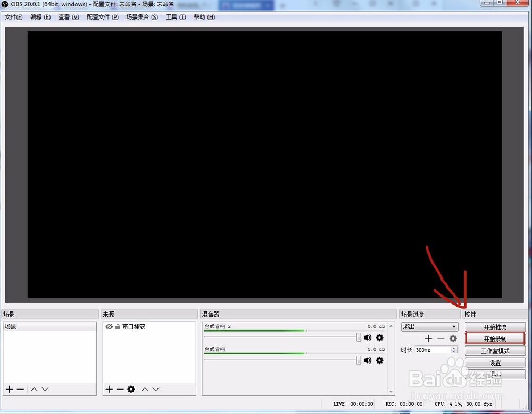532x414 pixels.
Task: Move source down in Sources list
Action: coord(156,389)
